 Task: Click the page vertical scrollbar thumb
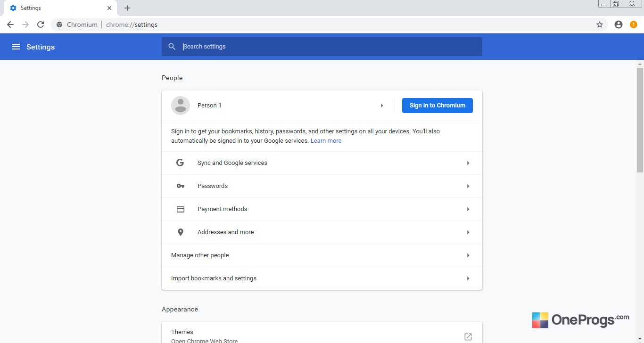point(640,120)
